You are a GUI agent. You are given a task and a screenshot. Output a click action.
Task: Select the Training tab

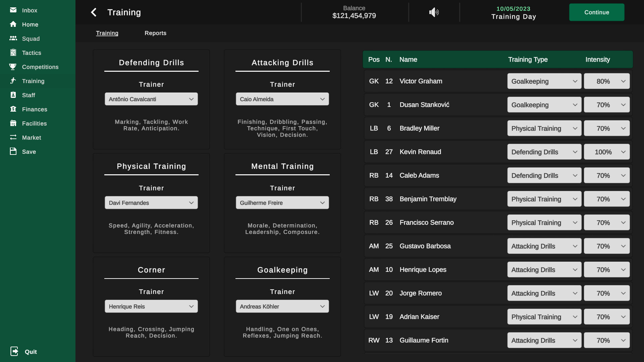point(107,33)
